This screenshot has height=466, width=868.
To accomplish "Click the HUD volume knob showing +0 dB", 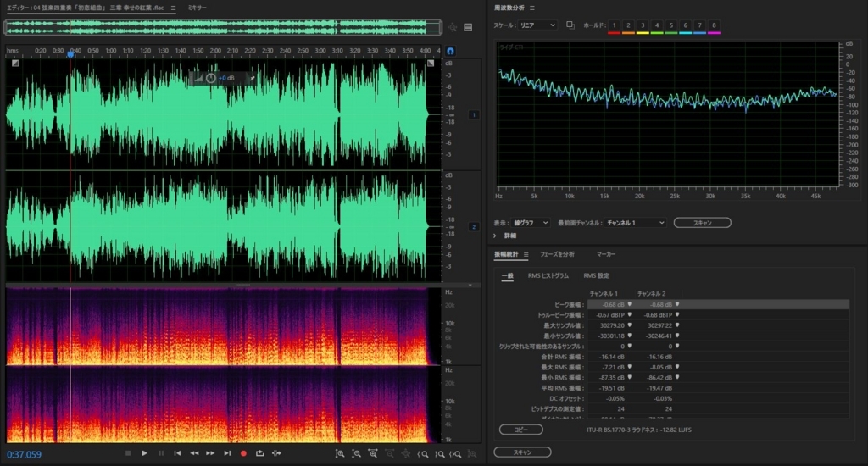I will tap(211, 78).
